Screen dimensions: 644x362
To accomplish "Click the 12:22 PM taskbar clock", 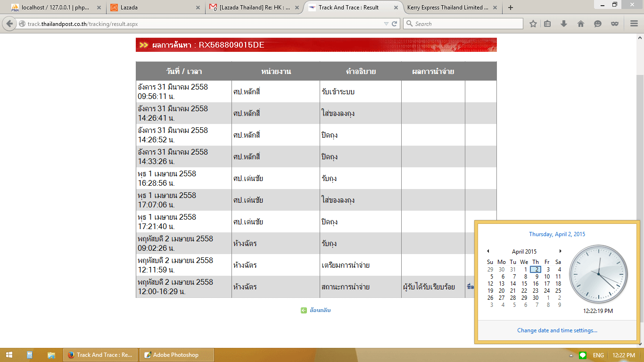I will 623,355.
